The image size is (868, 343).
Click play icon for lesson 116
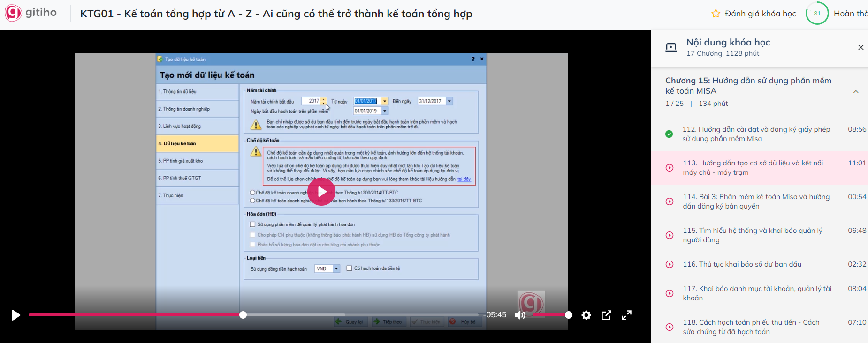(670, 264)
